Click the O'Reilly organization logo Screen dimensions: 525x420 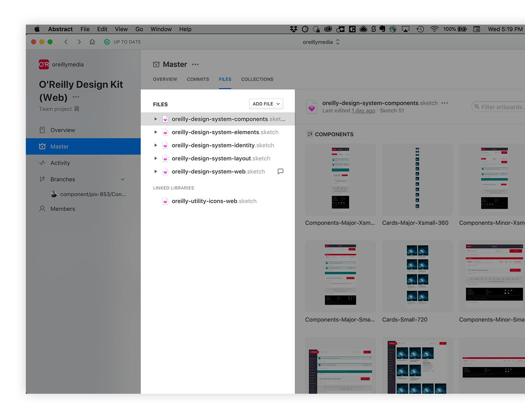pos(44,64)
